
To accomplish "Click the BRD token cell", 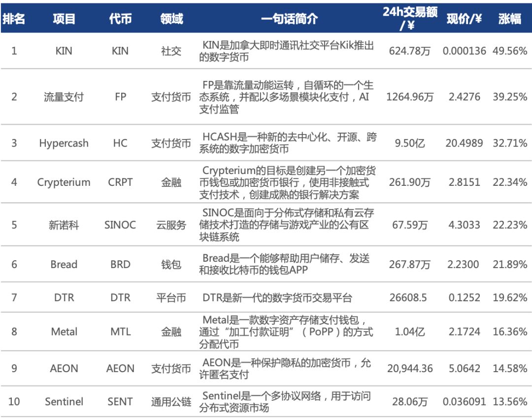I will (x=121, y=264).
